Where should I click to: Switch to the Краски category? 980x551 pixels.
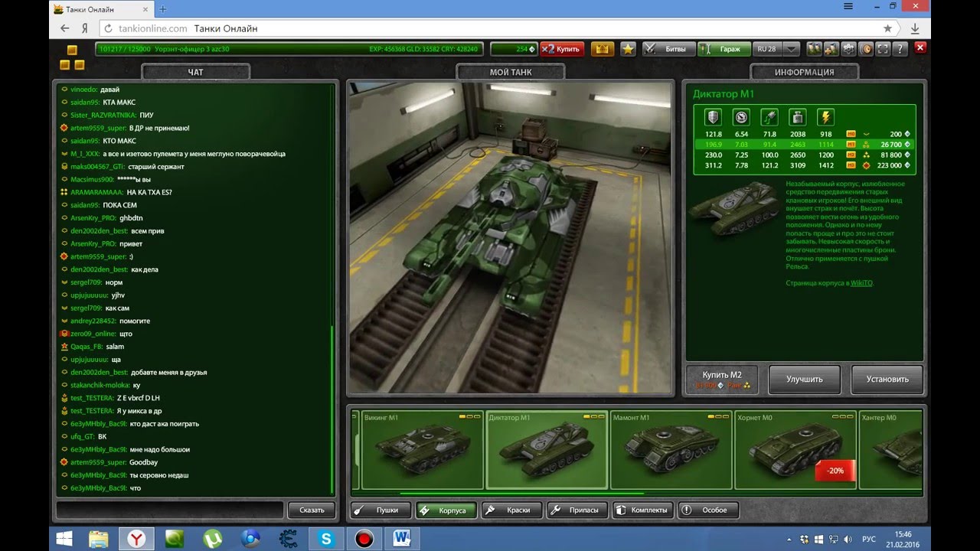coord(511,510)
